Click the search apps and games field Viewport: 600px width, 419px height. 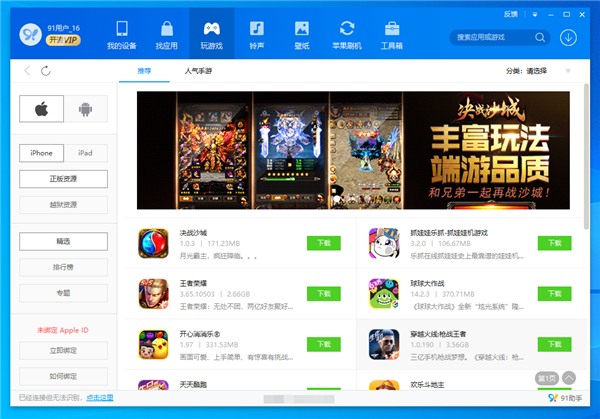pos(495,37)
